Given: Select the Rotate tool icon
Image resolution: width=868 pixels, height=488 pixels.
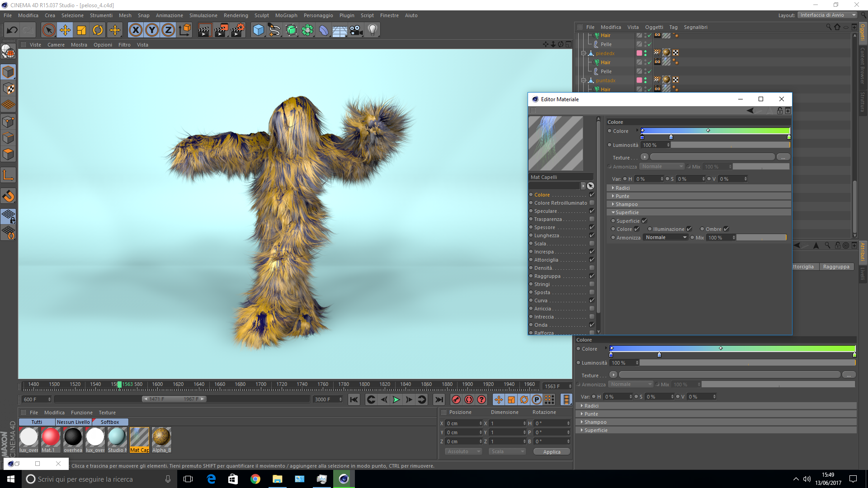Looking at the screenshot, I should pyautogui.click(x=98, y=30).
